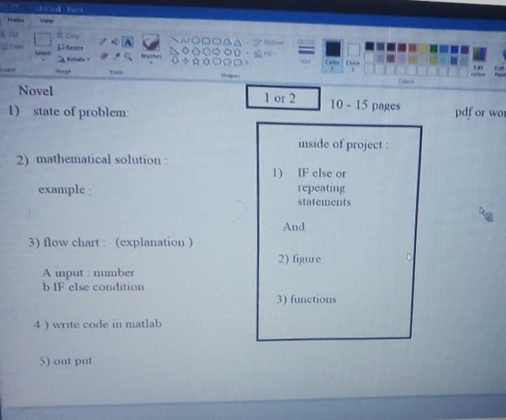Open the line Size dropdown
This screenshot has height=420, width=506.
(306, 51)
